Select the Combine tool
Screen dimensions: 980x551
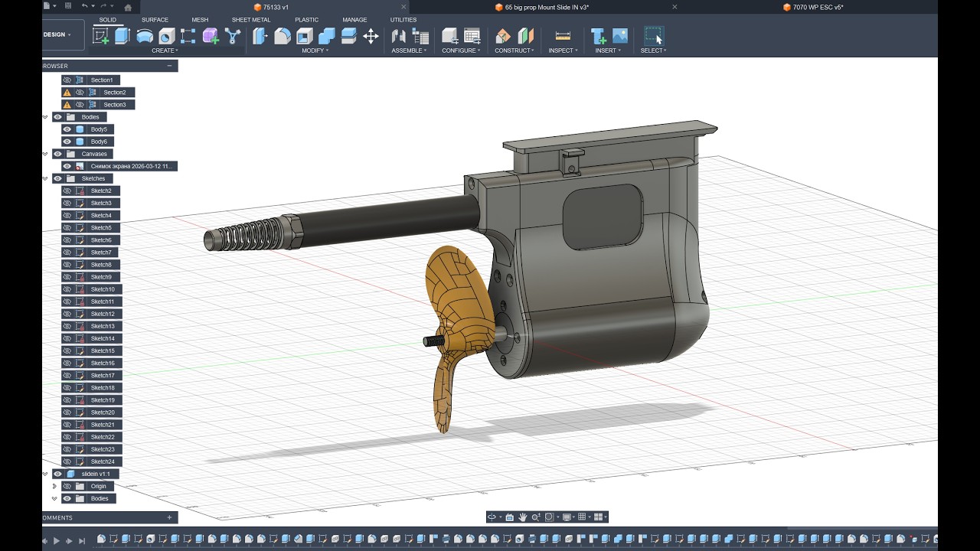click(327, 36)
